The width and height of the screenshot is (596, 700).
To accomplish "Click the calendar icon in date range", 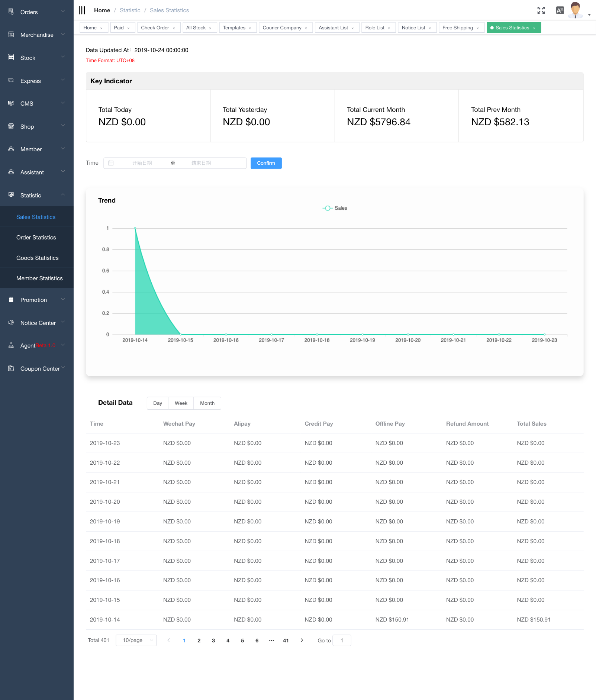I will [111, 163].
